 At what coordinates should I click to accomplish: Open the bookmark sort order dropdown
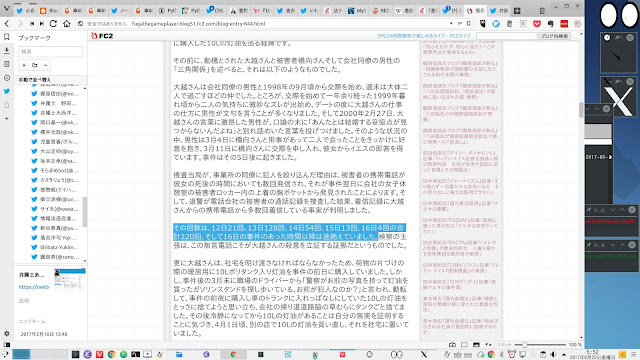click(x=51, y=80)
